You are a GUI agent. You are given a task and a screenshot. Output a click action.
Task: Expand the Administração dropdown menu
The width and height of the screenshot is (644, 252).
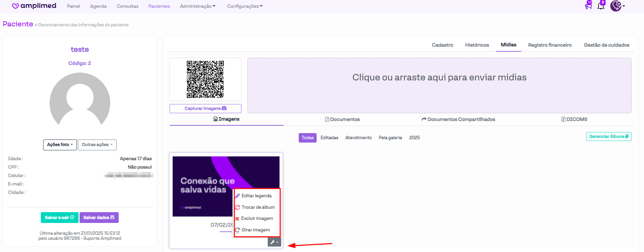pyautogui.click(x=198, y=6)
